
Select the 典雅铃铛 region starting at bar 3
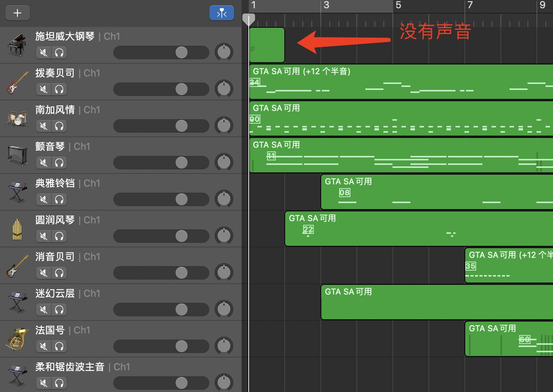click(x=437, y=192)
